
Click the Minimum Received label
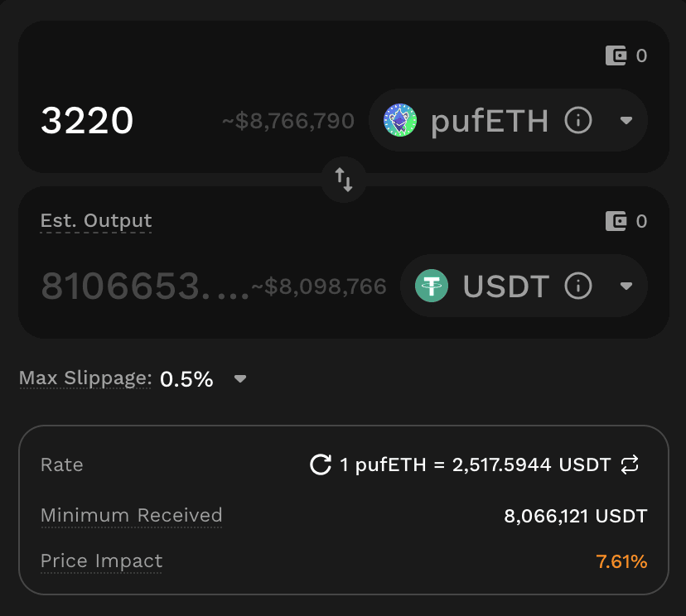click(131, 515)
